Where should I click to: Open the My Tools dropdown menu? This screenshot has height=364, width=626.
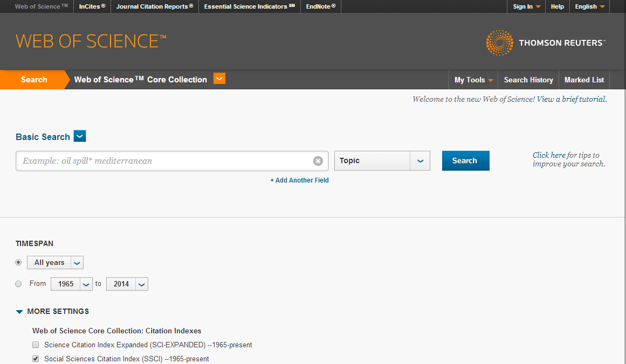tap(473, 80)
